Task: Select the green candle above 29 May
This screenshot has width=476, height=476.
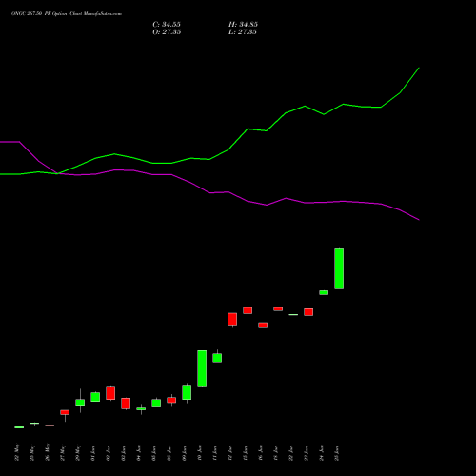Action: pos(80,402)
